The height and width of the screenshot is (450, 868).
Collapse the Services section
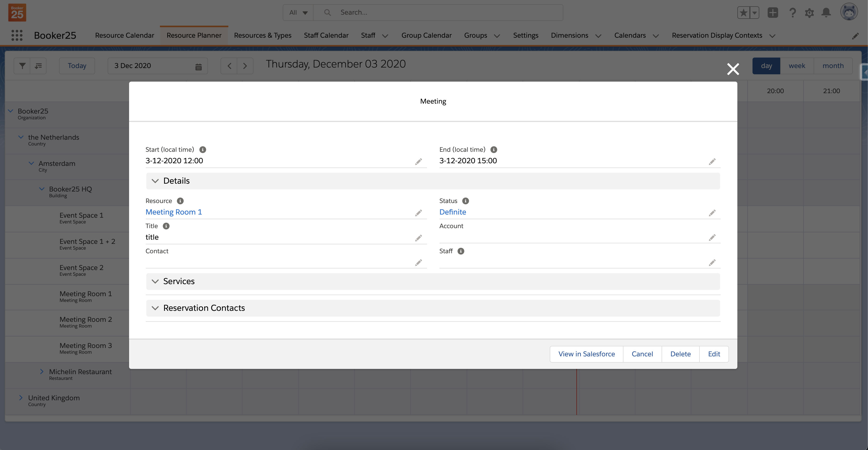155,281
